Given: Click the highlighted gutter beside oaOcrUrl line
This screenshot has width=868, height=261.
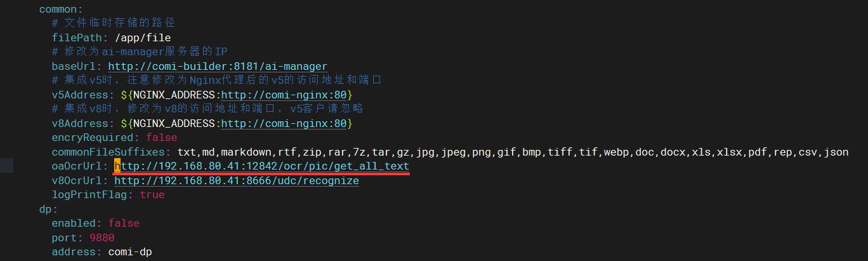Looking at the screenshot, I should coord(6,166).
